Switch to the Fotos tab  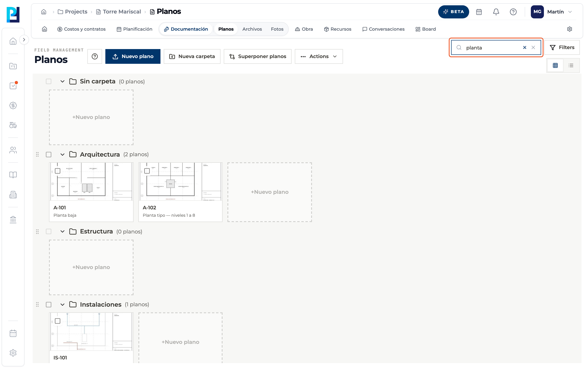pos(277,29)
